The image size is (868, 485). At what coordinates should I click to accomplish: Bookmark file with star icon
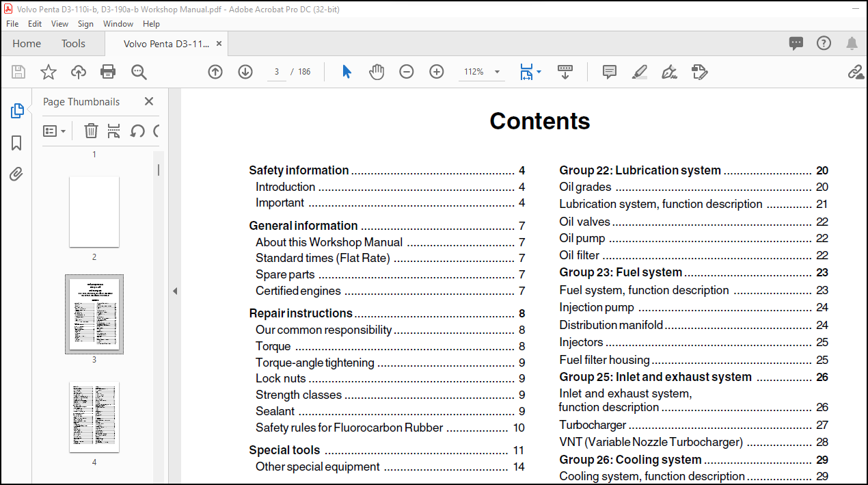[x=49, y=72]
